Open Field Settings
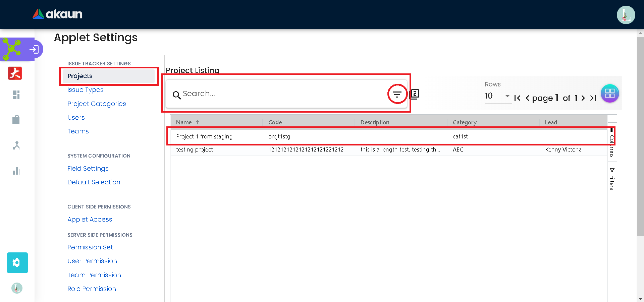644x302 pixels. coord(88,169)
